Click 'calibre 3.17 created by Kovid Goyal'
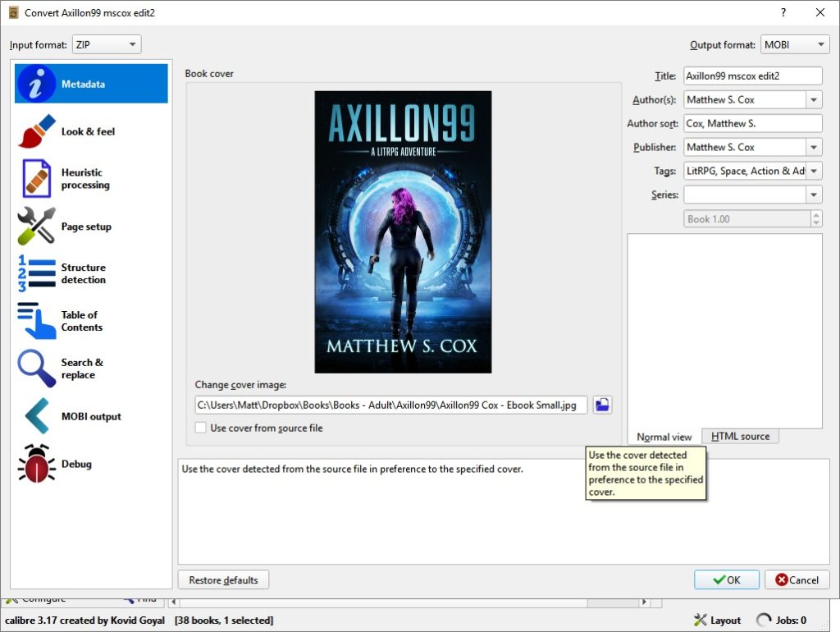 (84, 621)
